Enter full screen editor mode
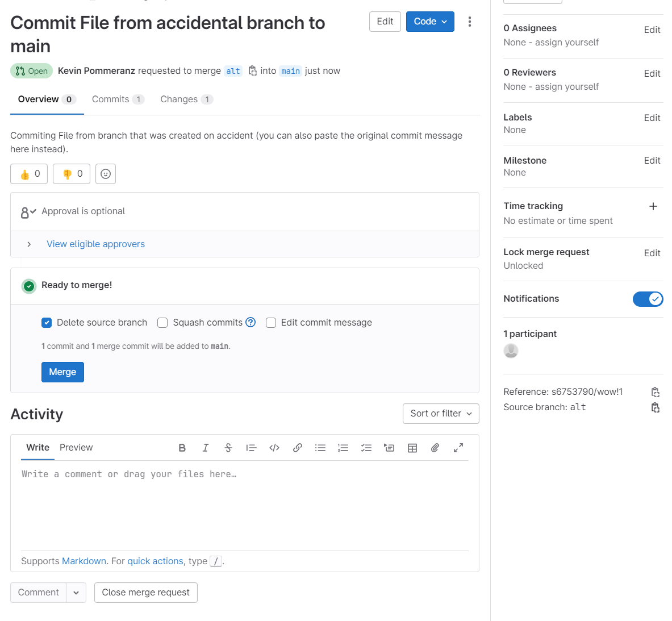Image resolution: width=672 pixels, height=621 pixels. point(458,448)
